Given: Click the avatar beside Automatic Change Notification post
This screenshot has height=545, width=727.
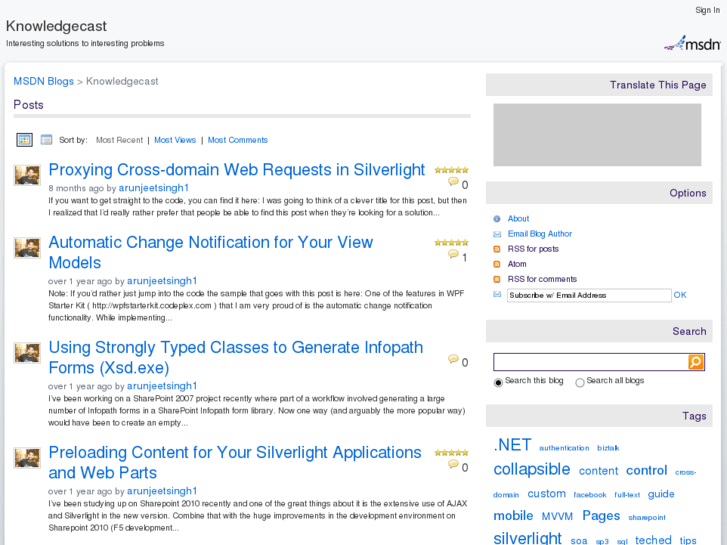Looking at the screenshot, I should [x=27, y=248].
